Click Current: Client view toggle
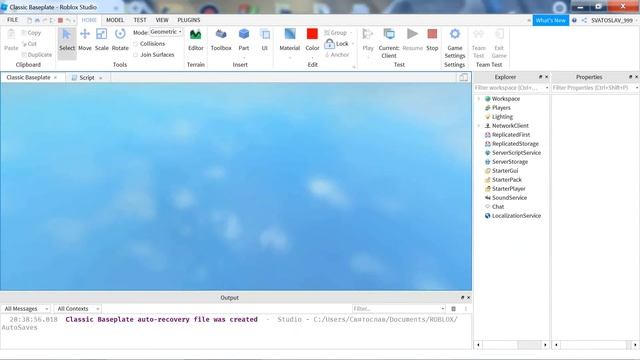 [389, 43]
